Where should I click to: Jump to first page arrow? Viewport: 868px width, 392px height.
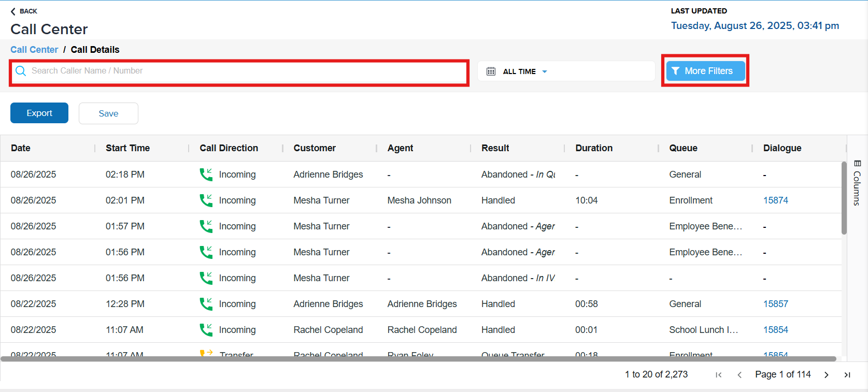coord(718,375)
